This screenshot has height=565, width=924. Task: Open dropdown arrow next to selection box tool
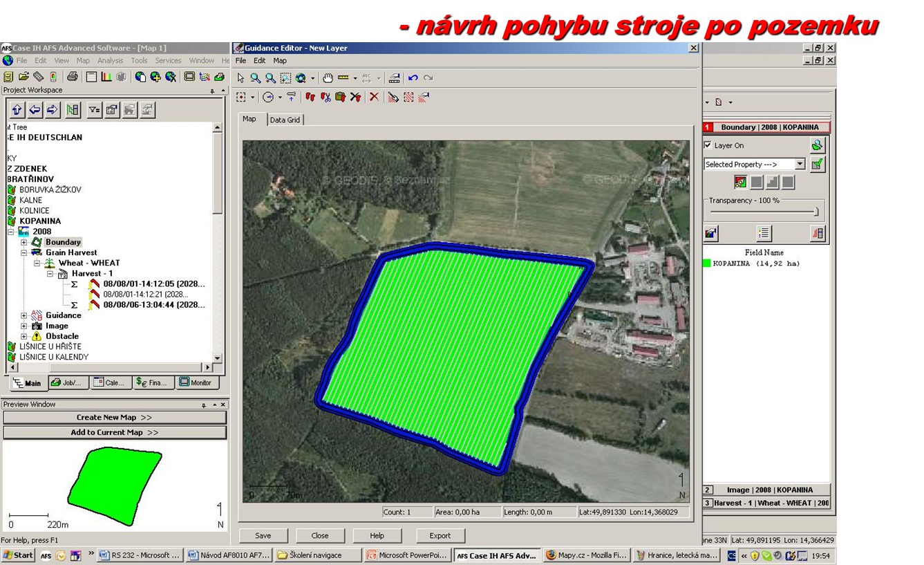(252, 98)
